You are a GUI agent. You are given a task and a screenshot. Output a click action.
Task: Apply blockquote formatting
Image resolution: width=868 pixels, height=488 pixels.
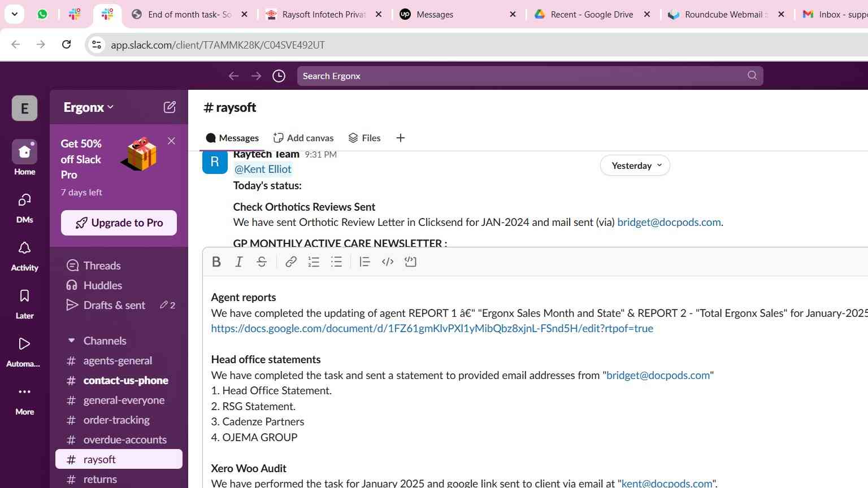point(364,262)
